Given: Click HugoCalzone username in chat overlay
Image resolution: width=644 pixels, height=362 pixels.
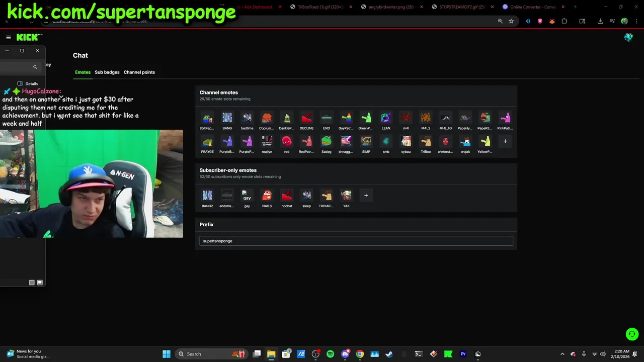Looking at the screenshot, I should point(41,92).
